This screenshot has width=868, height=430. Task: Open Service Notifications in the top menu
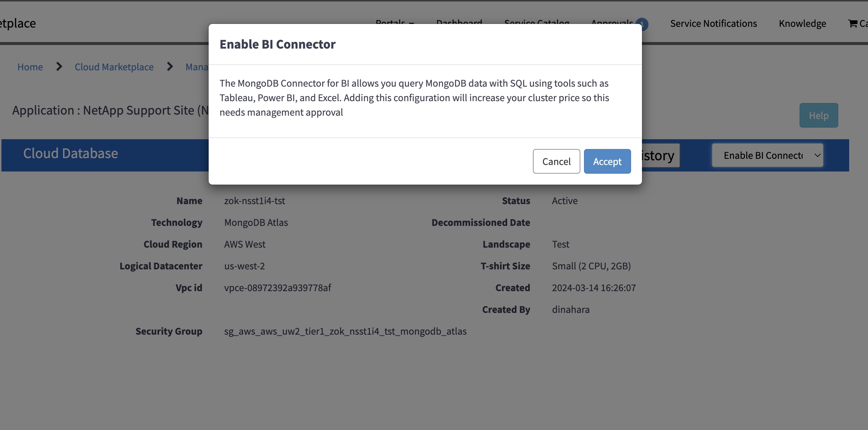click(x=713, y=24)
